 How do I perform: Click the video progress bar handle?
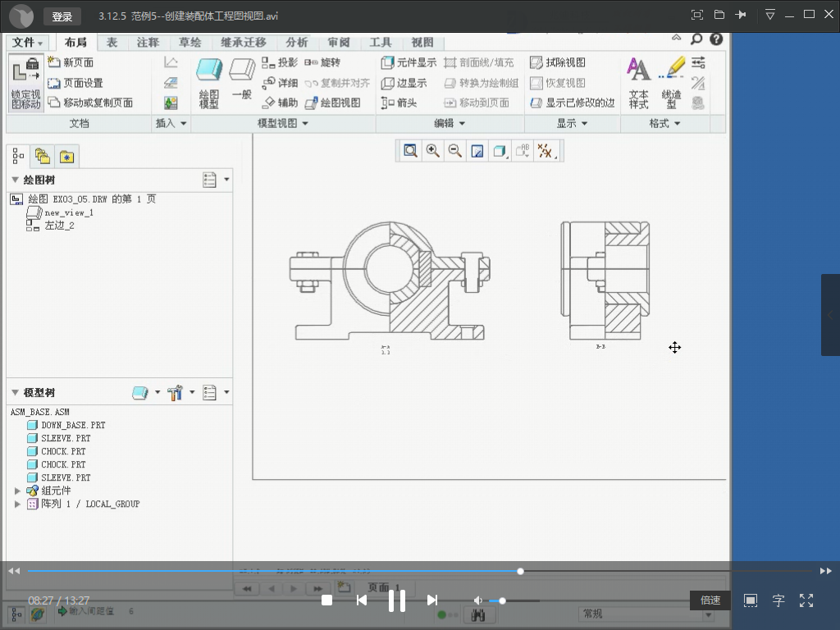(x=520, y=571)
